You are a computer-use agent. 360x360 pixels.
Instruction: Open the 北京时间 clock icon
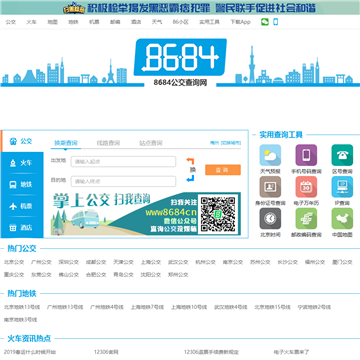coord(270,219)
